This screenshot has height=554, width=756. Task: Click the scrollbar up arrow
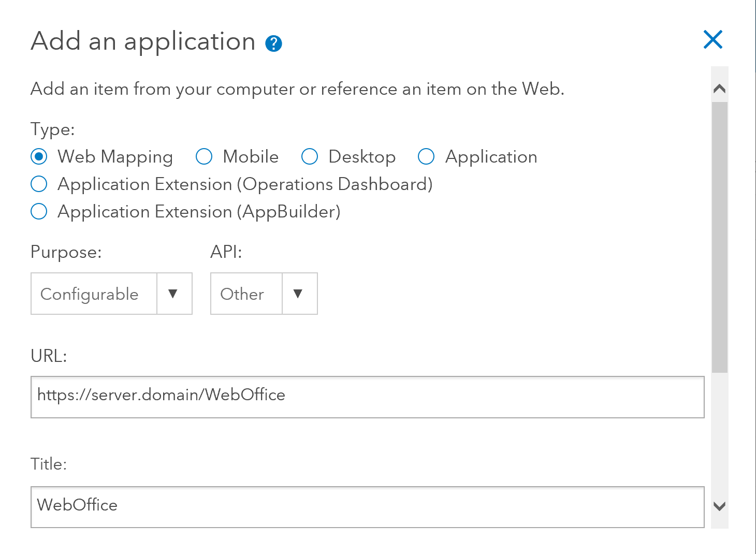coord(718,88)
